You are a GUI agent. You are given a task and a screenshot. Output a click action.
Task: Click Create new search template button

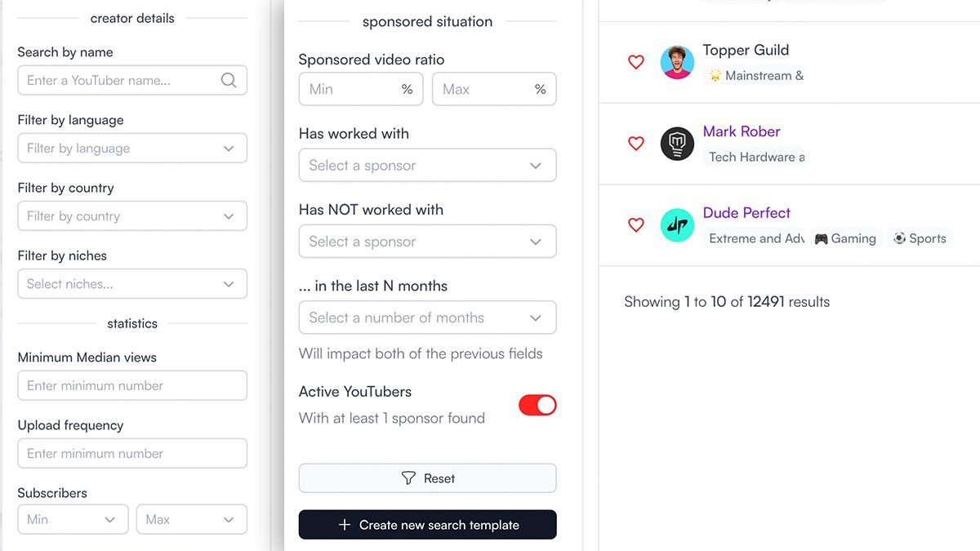pyautogui.click(x=427, y=525)
